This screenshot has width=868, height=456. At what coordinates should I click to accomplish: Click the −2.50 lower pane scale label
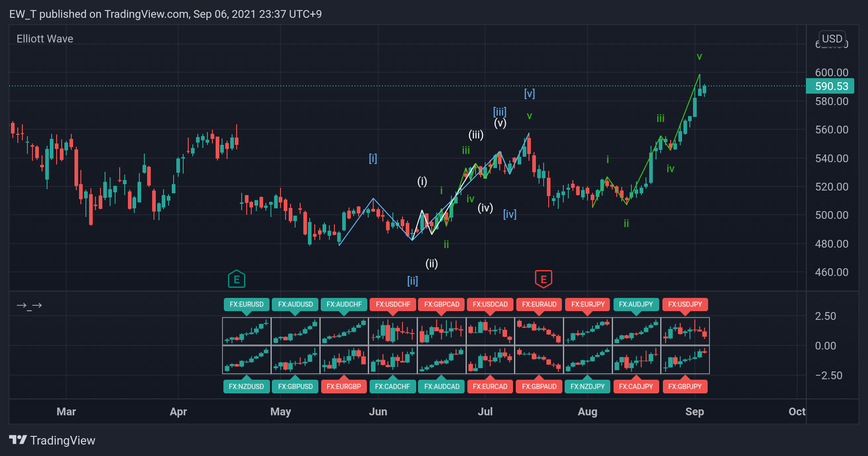pos(829,376)
